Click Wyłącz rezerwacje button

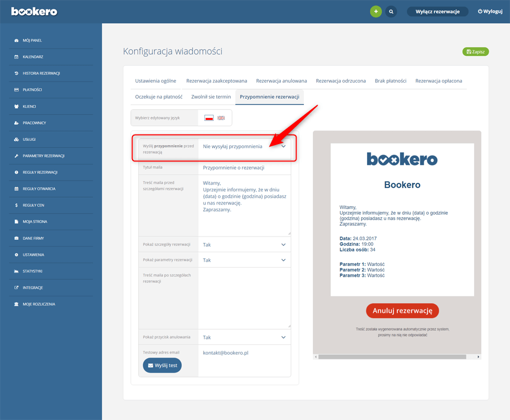[437, 12]
